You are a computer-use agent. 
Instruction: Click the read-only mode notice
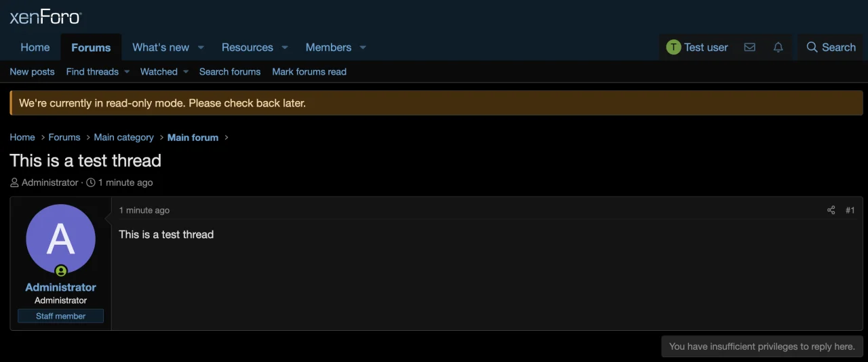point(436,103)
